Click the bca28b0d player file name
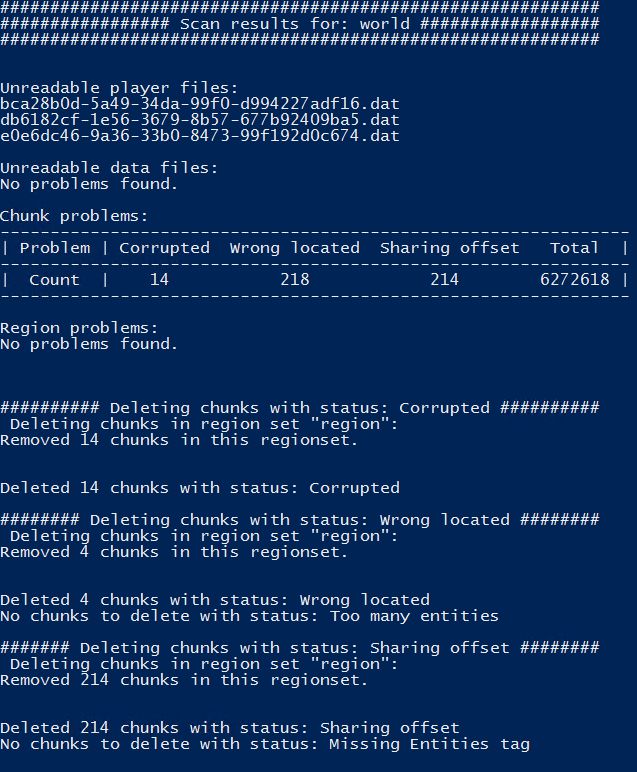 pos(199,104)
